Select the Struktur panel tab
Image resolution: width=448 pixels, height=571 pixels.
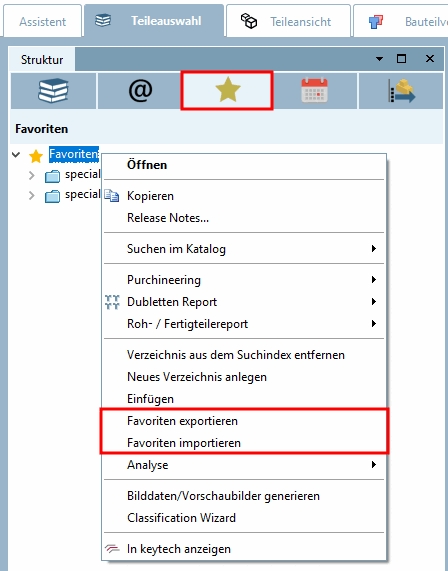click(x=42, y=59)
